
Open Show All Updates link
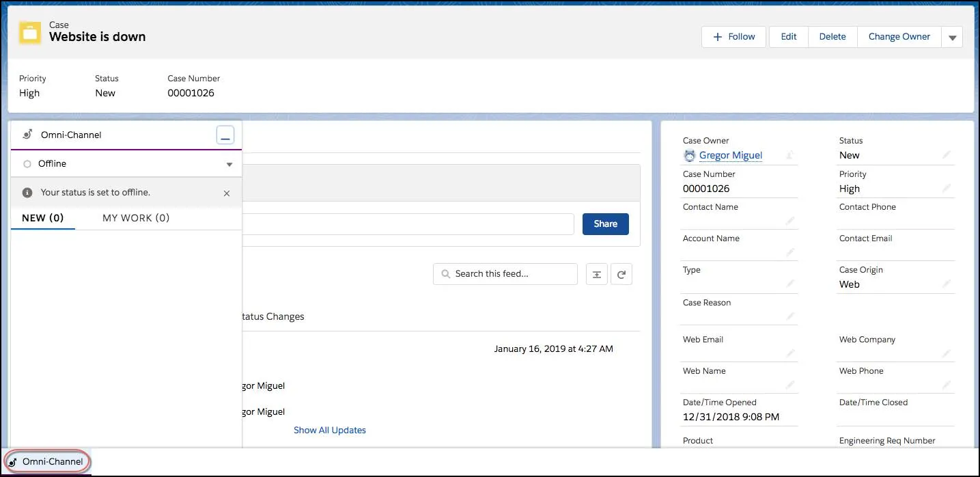coord(330,430)
